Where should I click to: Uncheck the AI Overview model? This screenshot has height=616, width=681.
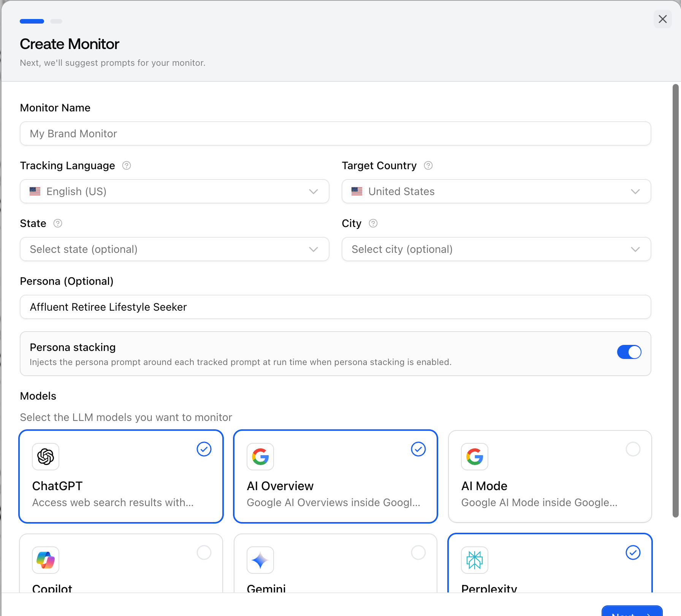(418, 449)
